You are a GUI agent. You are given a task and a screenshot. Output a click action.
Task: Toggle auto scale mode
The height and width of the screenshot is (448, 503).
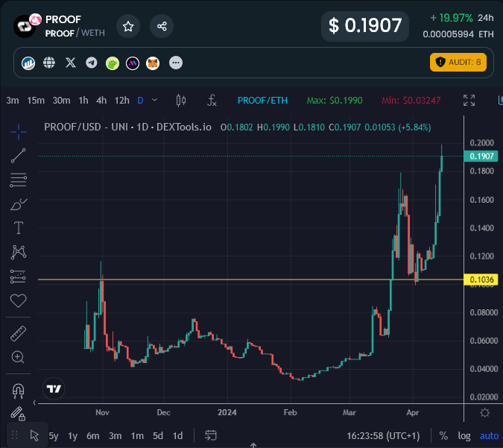tap(489, 436)
